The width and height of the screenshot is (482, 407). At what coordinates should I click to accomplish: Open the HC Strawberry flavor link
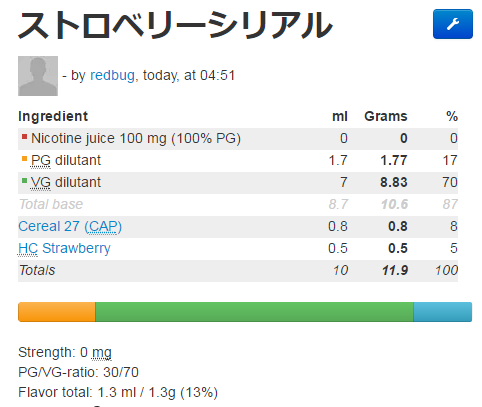(x=64, y=248)
